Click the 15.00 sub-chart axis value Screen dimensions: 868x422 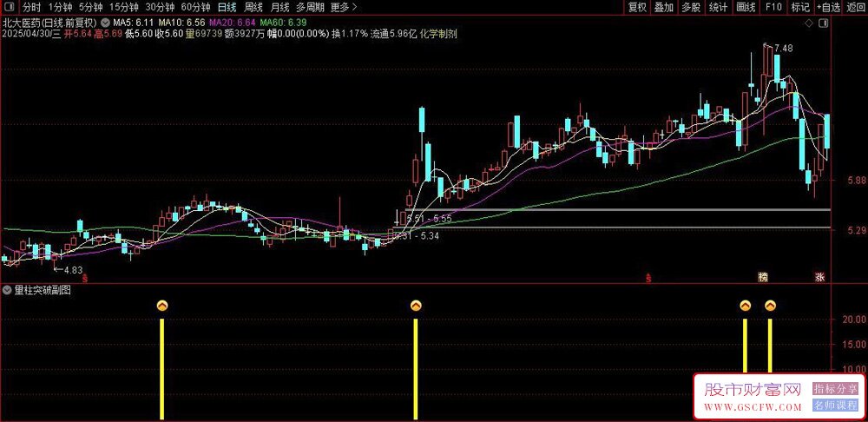[854, 344]
